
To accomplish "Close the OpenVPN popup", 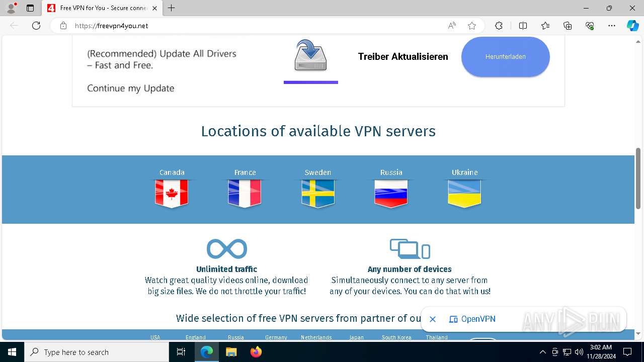I will [433, 319].
